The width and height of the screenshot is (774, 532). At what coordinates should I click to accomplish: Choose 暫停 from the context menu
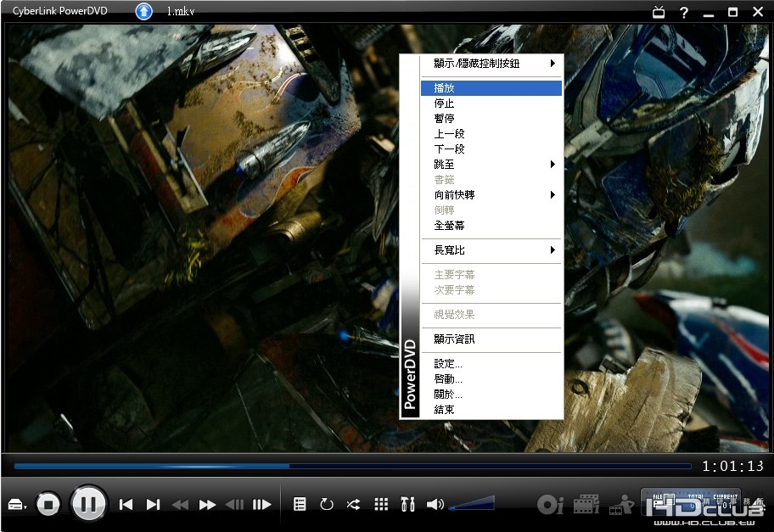[x=491, y=119]
